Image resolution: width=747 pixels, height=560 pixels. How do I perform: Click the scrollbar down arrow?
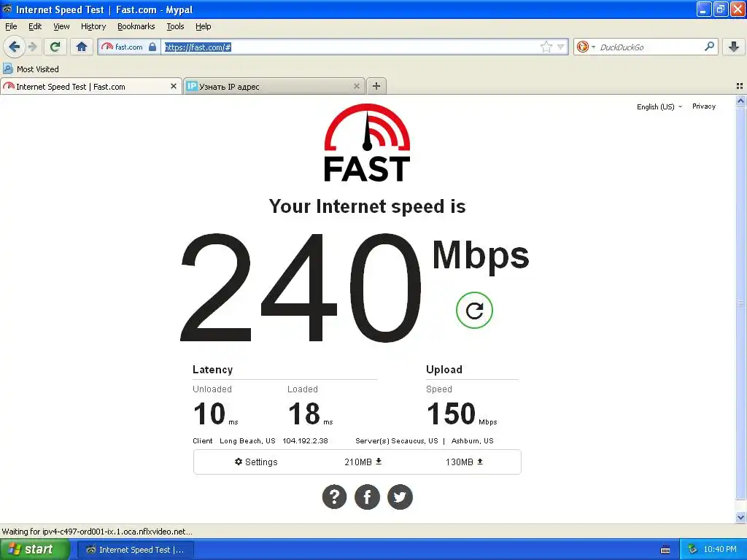[x=740, y=517]
